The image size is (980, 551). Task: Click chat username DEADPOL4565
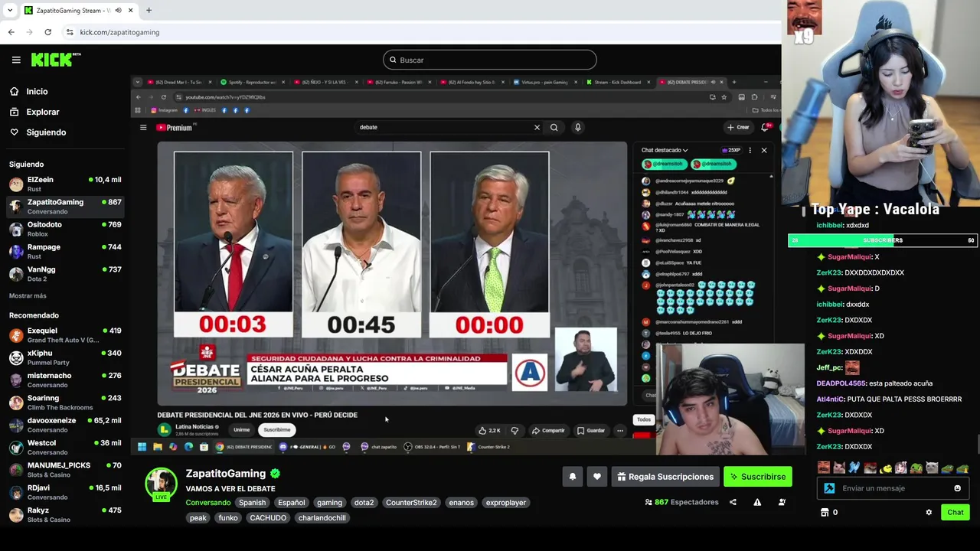pos(841,383)
